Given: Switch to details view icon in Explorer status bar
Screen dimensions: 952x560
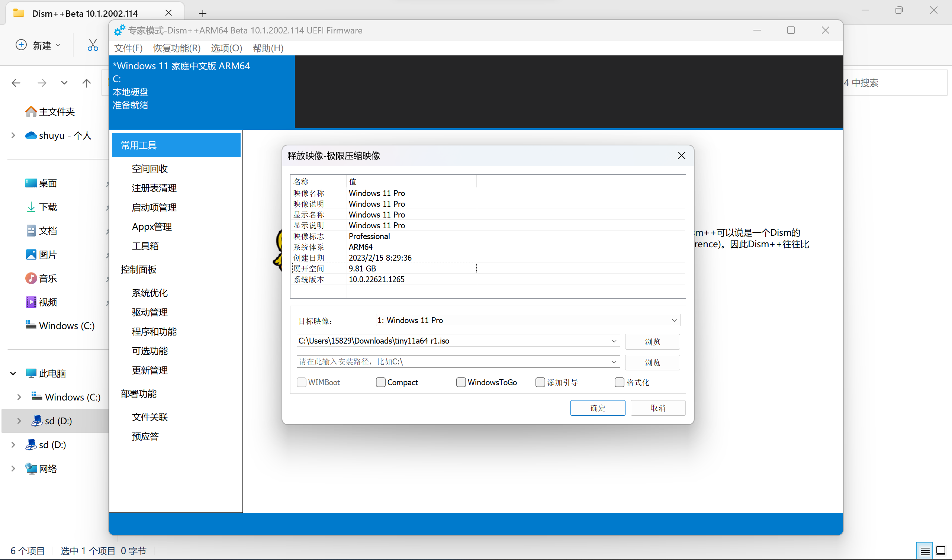Looking at the screenshot, I should tap(925, 551).
